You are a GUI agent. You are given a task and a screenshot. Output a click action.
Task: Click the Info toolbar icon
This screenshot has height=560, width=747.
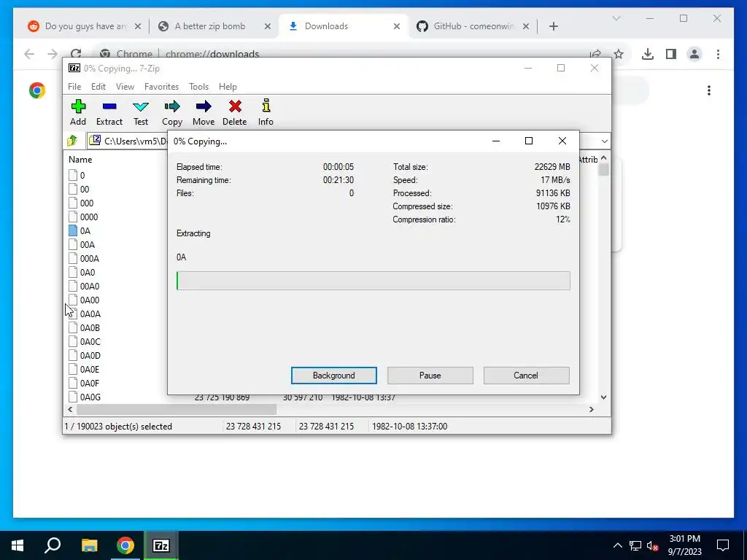point(266,112)
